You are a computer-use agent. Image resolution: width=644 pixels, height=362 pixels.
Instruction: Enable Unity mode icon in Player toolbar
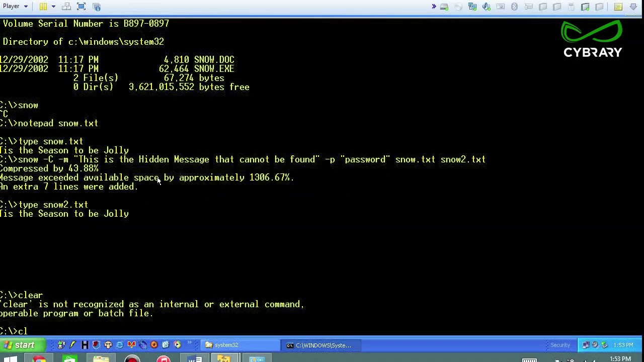coord(97,7)
